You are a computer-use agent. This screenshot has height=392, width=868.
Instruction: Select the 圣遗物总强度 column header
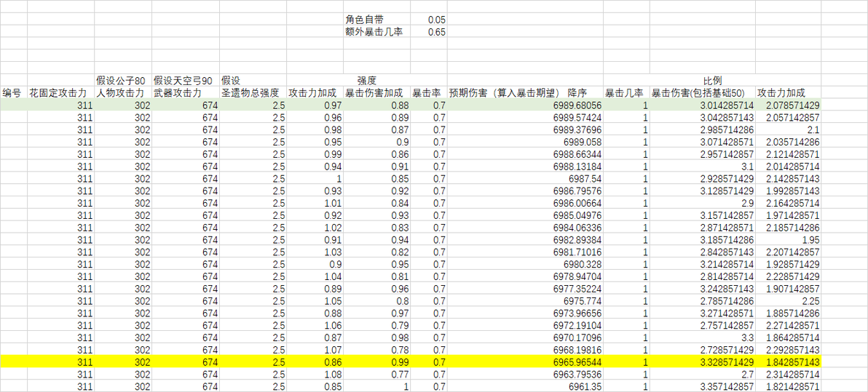[253, 93]
